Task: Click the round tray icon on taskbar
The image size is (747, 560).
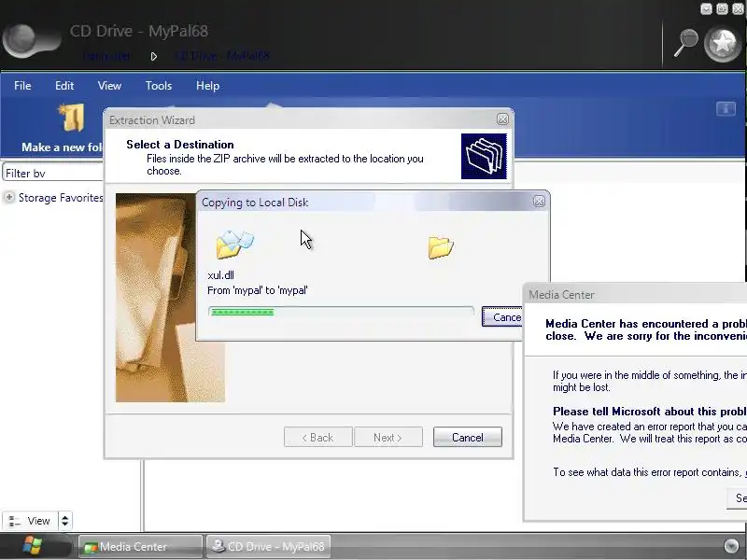Action: tap(731, 546)
